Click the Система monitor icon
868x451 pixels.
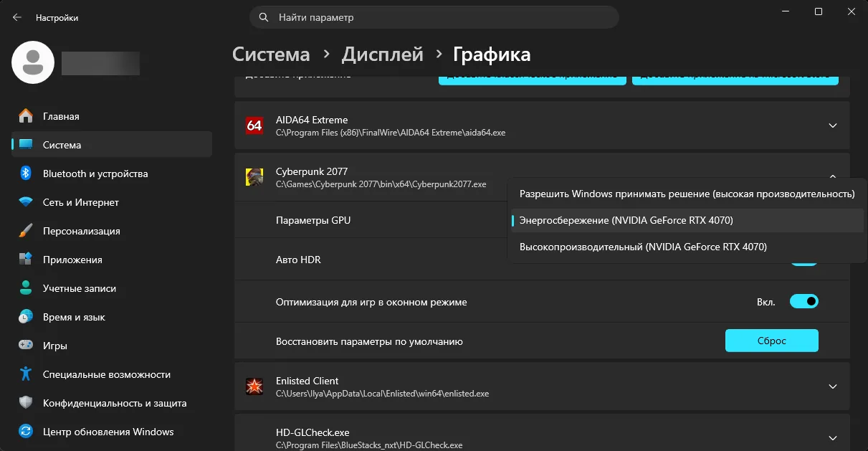pyautogui.click(x=26, y=145)
